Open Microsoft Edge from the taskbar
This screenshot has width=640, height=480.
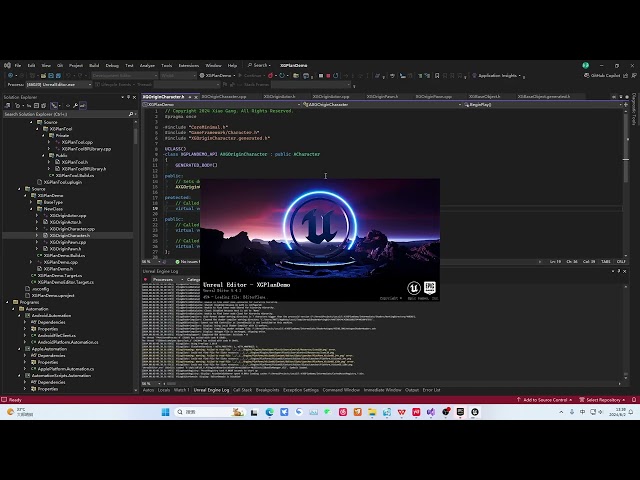point(269,412)
